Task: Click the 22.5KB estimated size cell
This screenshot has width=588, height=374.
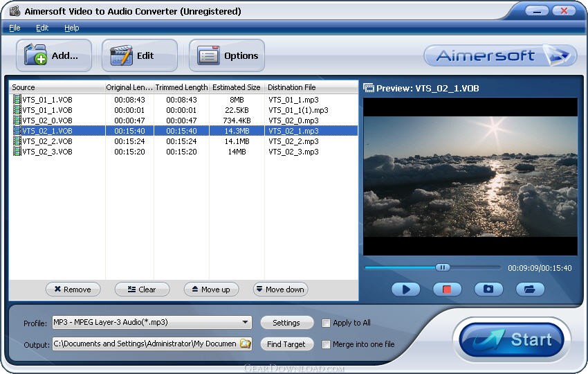Action: [237, 110]
